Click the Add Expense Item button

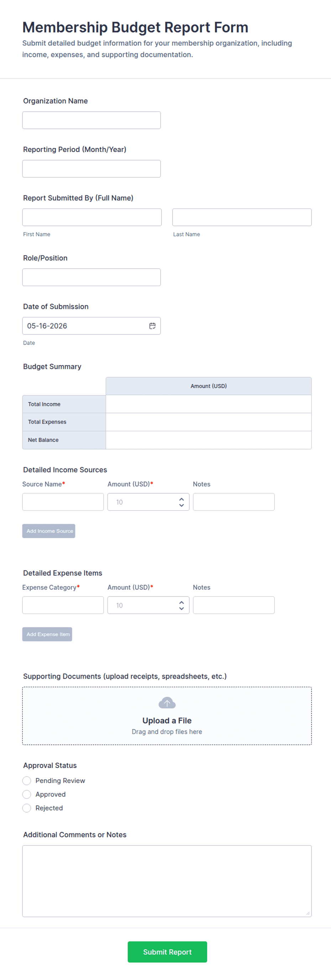47,634
